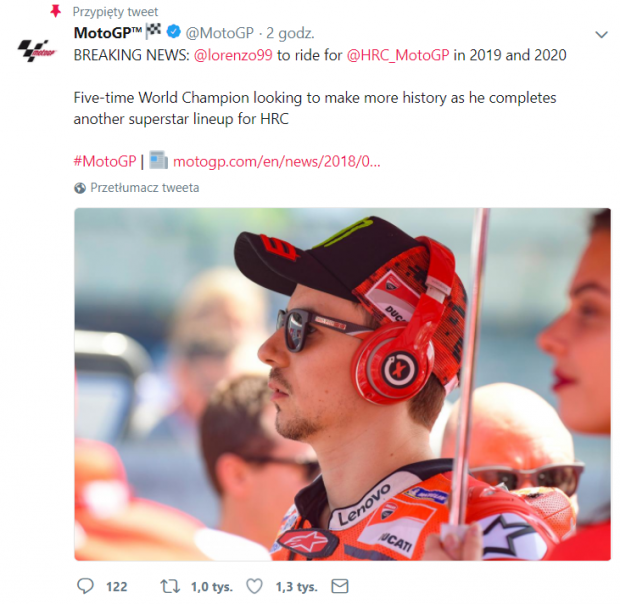Open the MotoGP™ account name
Image resolution: width=620 pixels, height=604 pixels.
pyautogui.click(x=108, y=33)
